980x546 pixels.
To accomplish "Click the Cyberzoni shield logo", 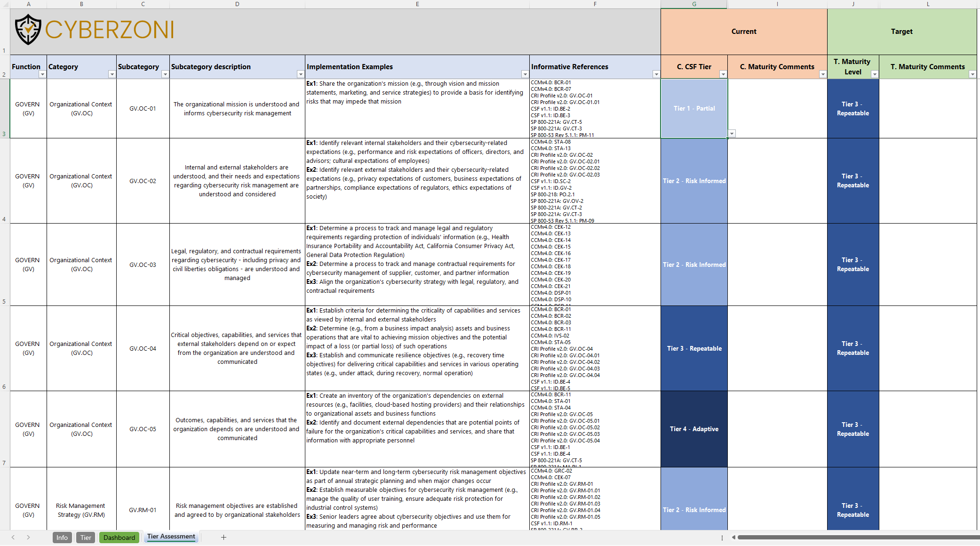I will click(x=28, y=30).
